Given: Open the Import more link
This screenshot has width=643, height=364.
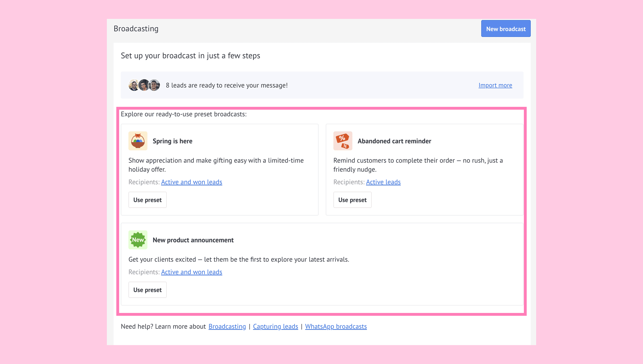Looking at the screenshot, I should tap(495, 85).
